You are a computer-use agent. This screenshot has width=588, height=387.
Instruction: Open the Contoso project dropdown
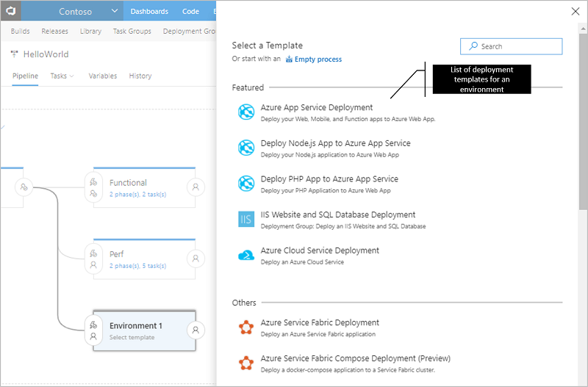[115, 11]
